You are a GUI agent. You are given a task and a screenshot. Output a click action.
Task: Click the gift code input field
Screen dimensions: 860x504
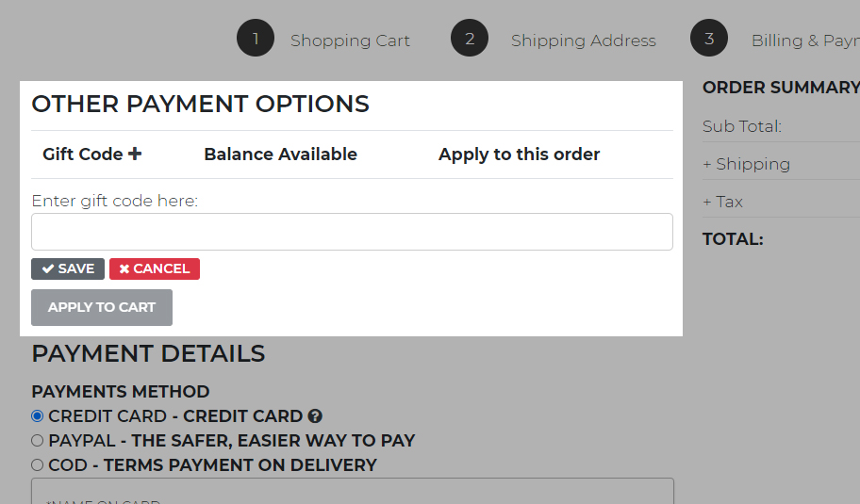[352, 232]
